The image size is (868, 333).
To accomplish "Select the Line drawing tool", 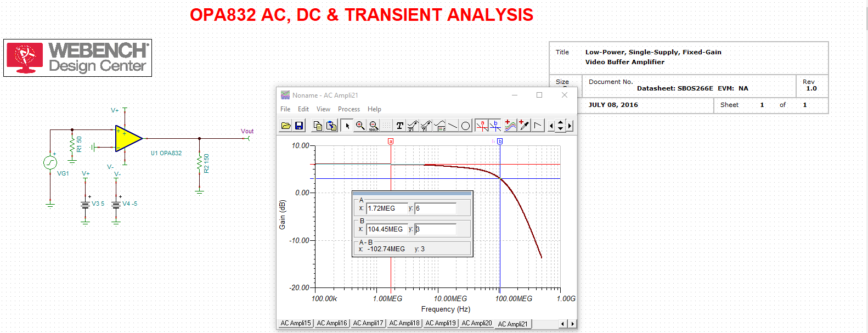I will [x=453, y=126].
